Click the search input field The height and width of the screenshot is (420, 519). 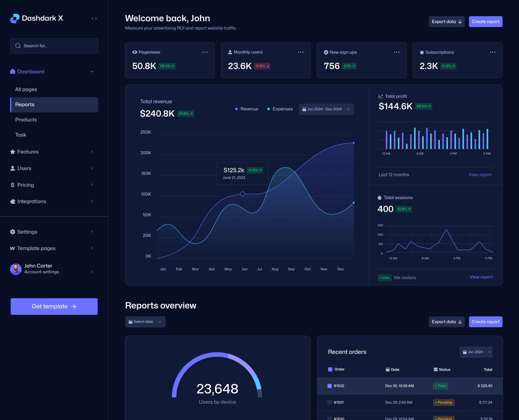54,46
